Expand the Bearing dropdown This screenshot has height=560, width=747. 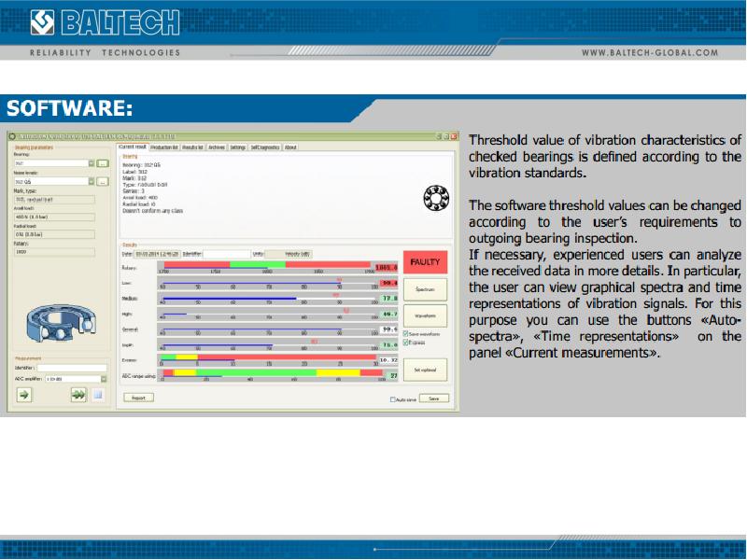pyautogui.click(x=92, y=163)
